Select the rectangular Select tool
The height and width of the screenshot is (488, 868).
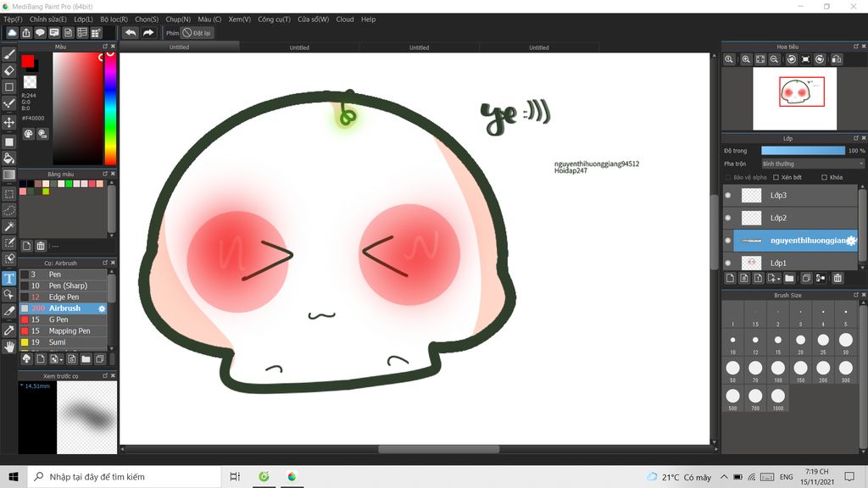(9, 194)
